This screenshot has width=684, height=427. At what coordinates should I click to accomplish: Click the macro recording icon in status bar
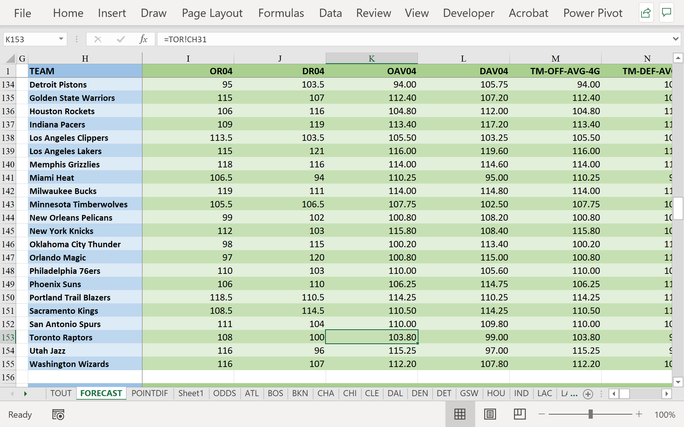point(58,414)
